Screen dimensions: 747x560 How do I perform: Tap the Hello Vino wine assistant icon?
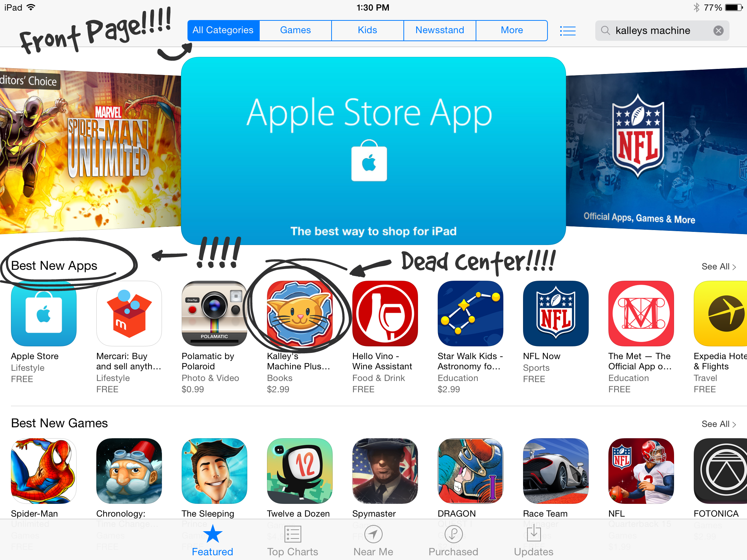(385, 314)
